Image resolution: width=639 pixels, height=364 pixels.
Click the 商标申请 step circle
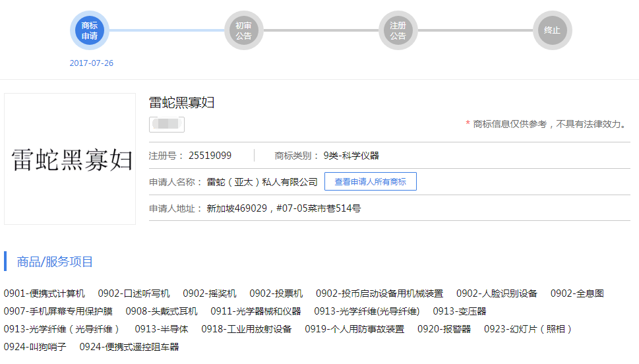[x=89, y=30]
